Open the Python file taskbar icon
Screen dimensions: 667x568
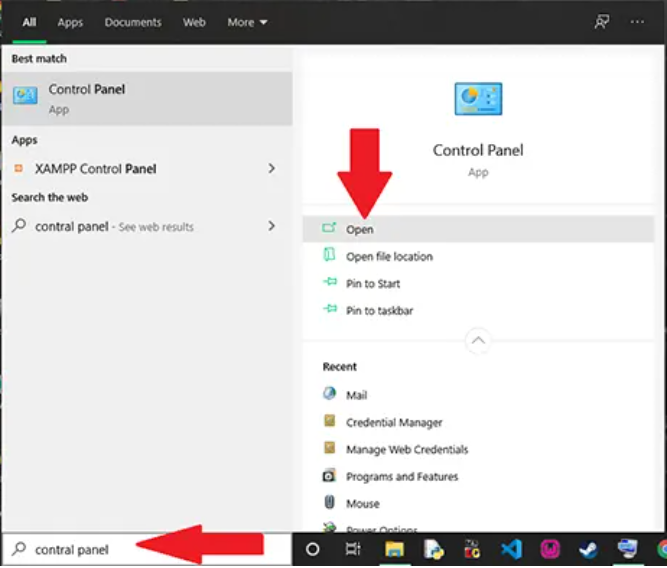433,549
